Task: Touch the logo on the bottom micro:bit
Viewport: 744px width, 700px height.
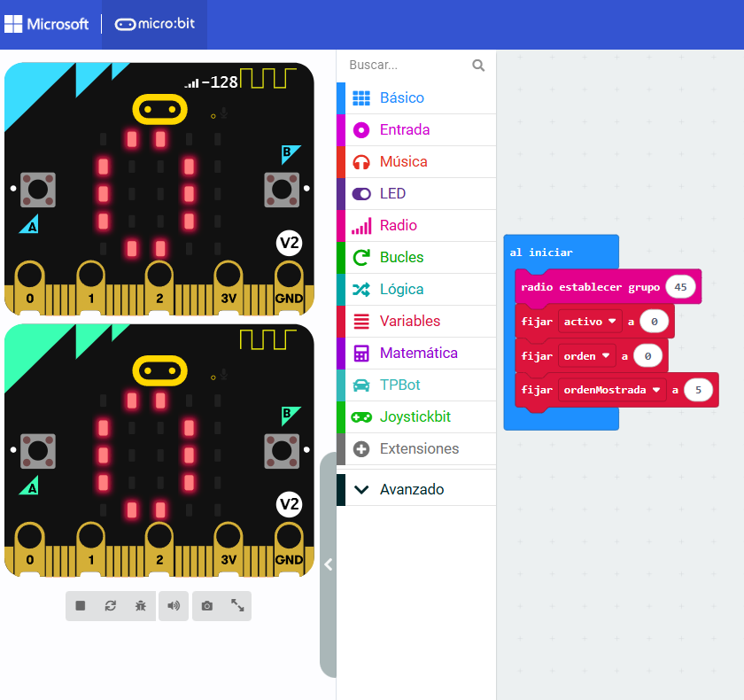Action: click(160, 370)
